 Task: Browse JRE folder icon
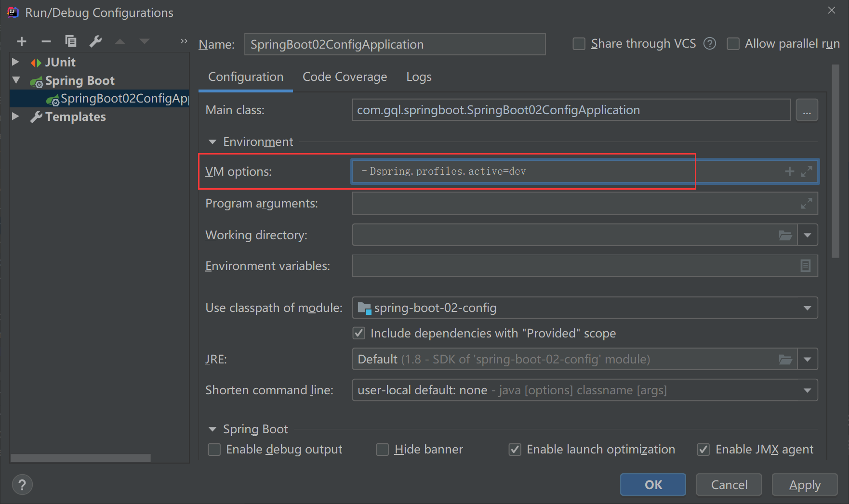coord(785,360)
